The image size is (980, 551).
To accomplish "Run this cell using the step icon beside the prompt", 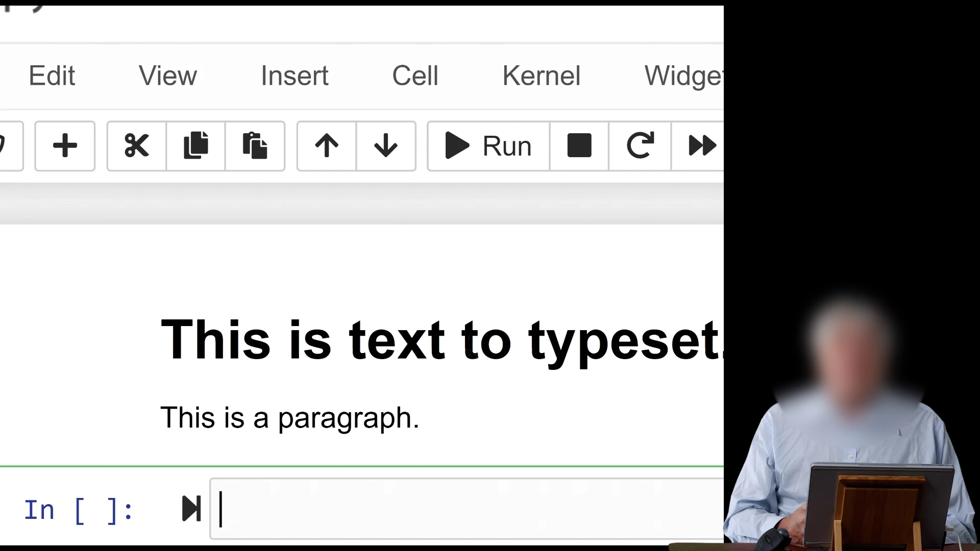I will [x=191, y=509].
